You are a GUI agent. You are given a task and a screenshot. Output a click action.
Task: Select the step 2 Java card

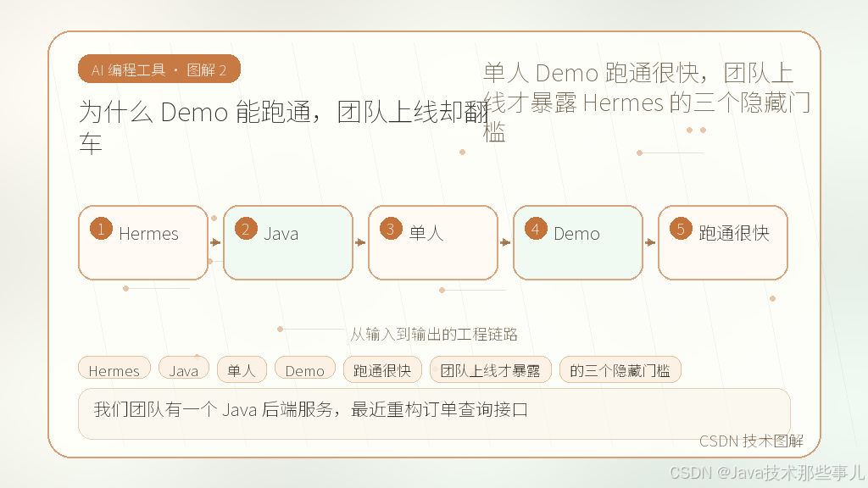pos(288,242)
